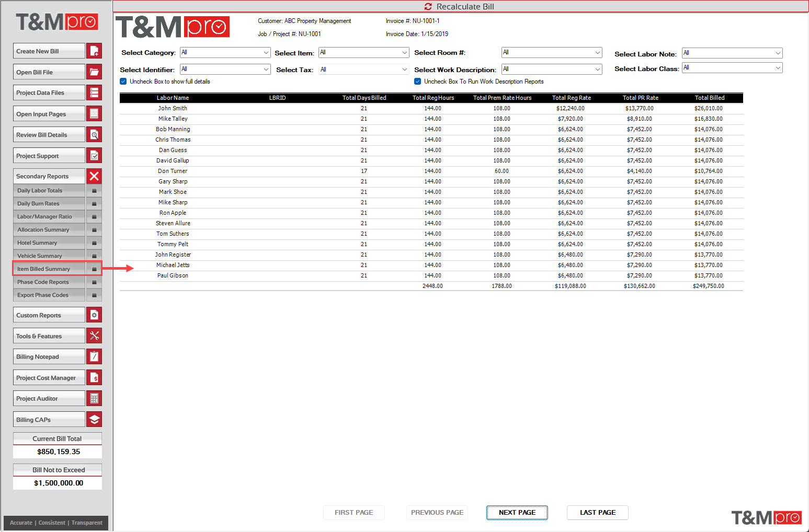This screenshot has width=809, height=532.
Task: Select the Don Turner labor row name
Action: pyautogui.click(x=173, y=171)
